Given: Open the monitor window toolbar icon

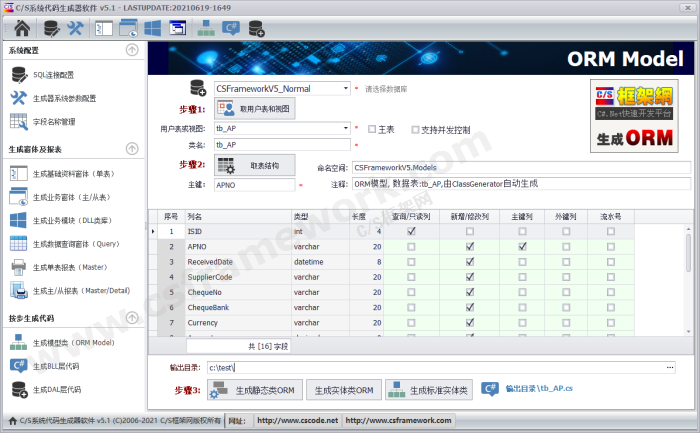Looking at the screenshot, I should tap(178, 28).
